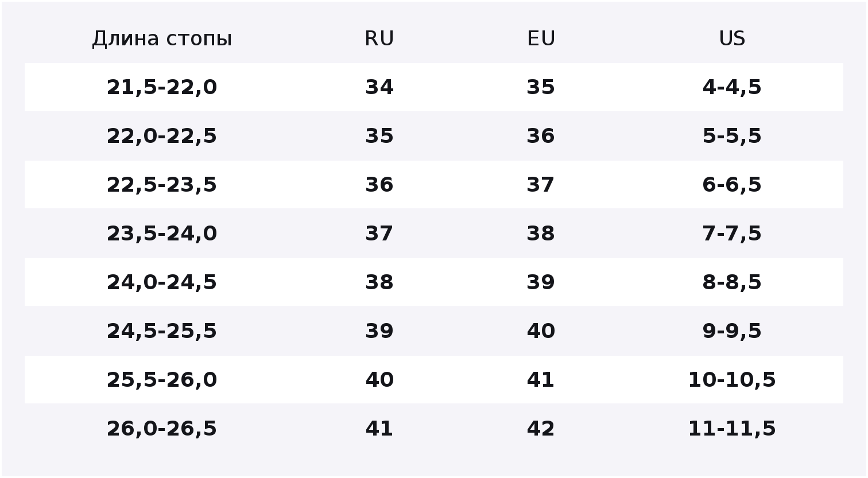868x478 pixels.
Task: Choose foot length 22,5-23,5 cell
Action: 162,185
